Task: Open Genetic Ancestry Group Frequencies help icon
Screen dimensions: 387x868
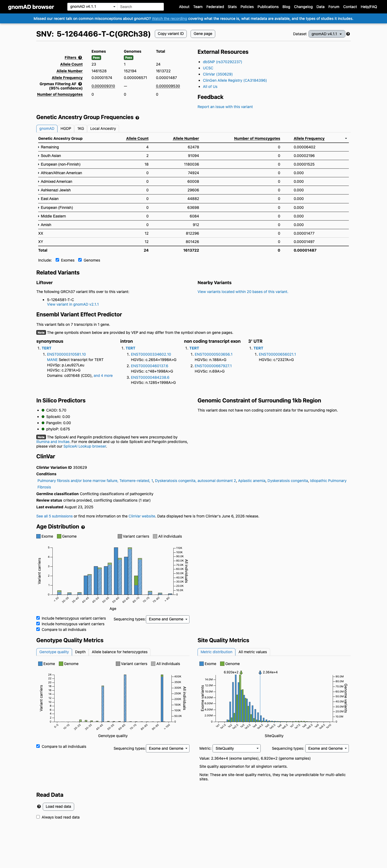Action: [137, 118]
